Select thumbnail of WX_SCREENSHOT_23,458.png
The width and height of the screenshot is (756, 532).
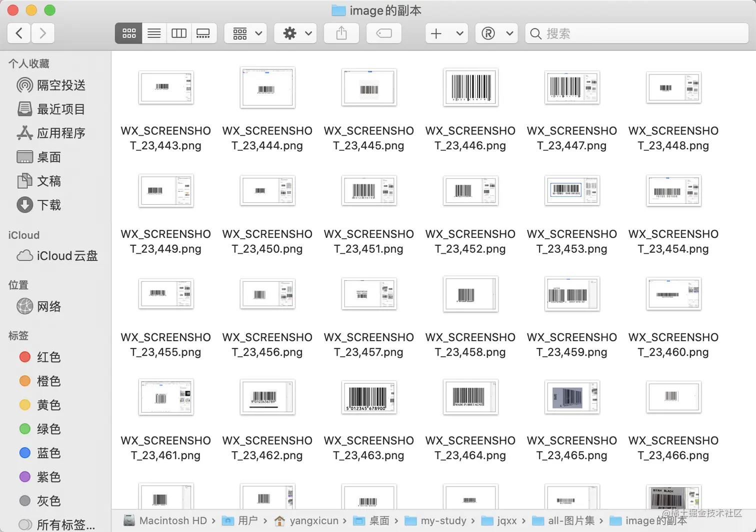pos(470,294)
